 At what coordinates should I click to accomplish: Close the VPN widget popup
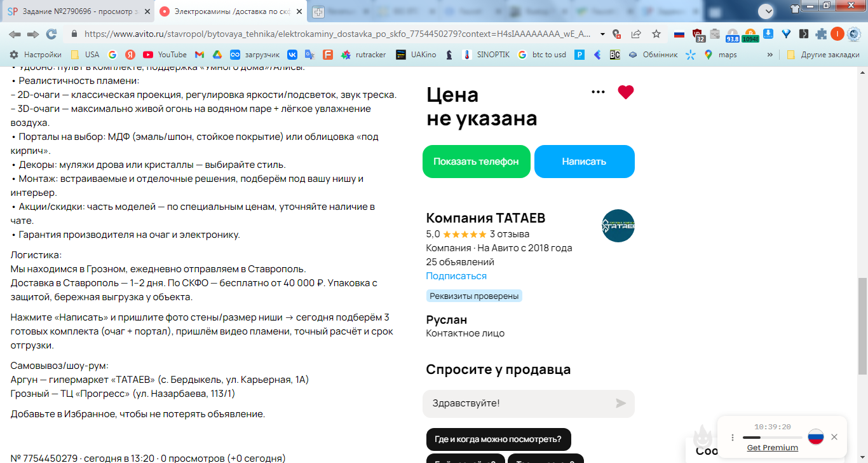click(x=834, y=437)
